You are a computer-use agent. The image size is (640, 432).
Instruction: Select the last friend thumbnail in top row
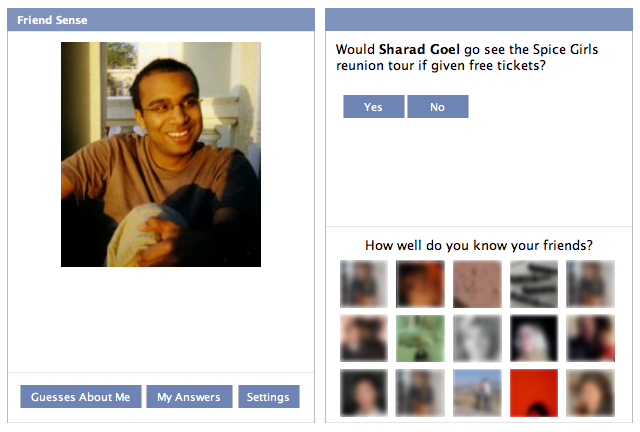click(590, 284)
